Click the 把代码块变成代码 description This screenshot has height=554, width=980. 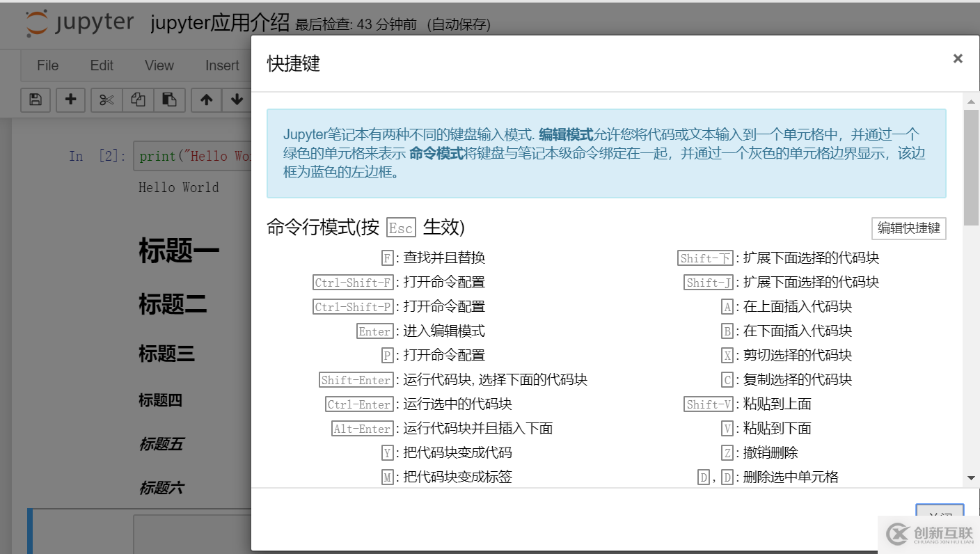click(x=458, y=453)
